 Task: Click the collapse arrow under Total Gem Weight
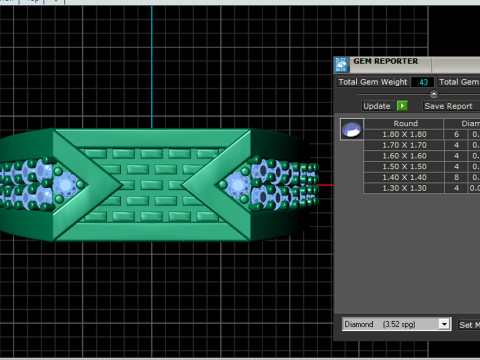(x=433, y=94)
